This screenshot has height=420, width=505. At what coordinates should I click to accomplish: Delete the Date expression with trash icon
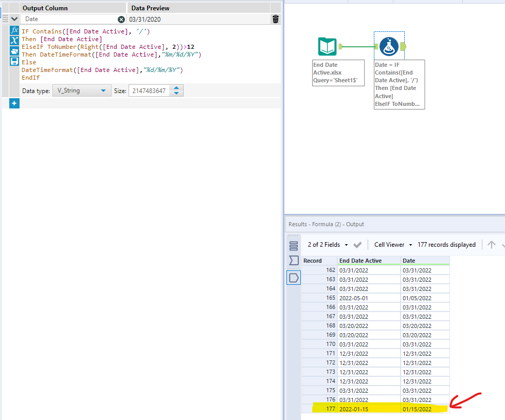276,19
